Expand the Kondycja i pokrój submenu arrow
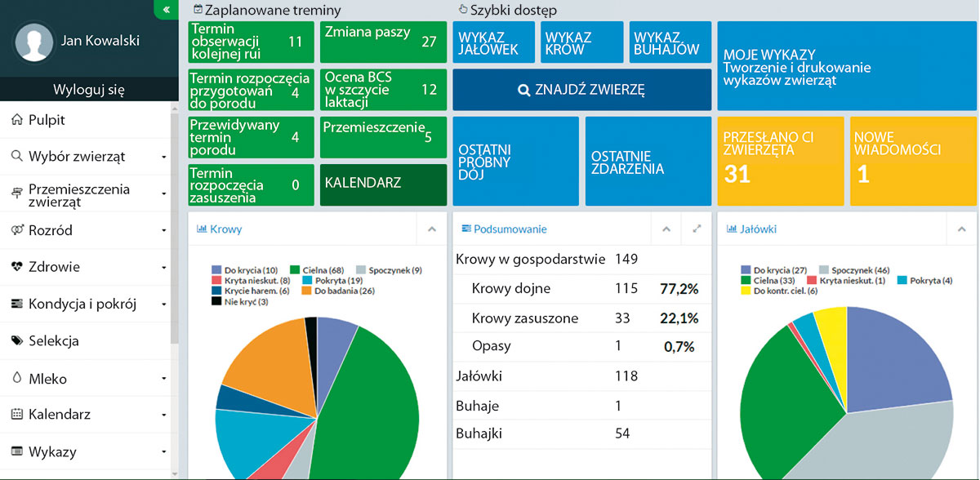The height and width of the screenshot is (480, 980). 164,305
